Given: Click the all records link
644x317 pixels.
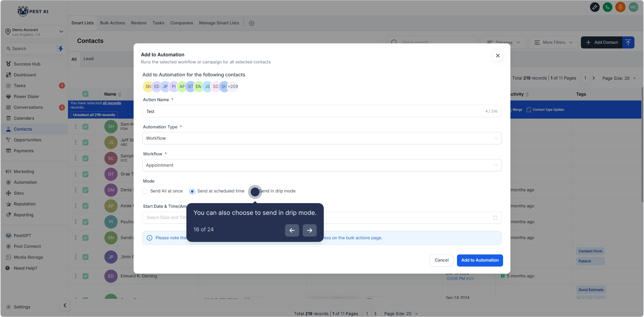Looking at the screenshot, I should click(112, 103).
